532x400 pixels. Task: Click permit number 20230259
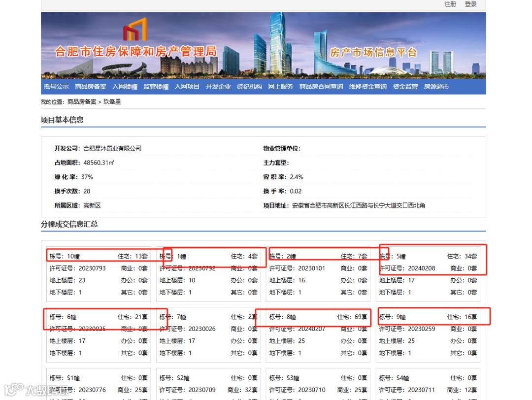[x=421, y=329]
